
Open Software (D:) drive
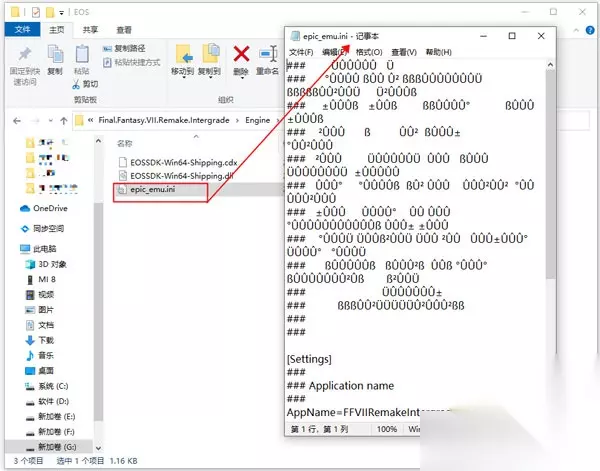pyautogui.click(x=47, y=401)
